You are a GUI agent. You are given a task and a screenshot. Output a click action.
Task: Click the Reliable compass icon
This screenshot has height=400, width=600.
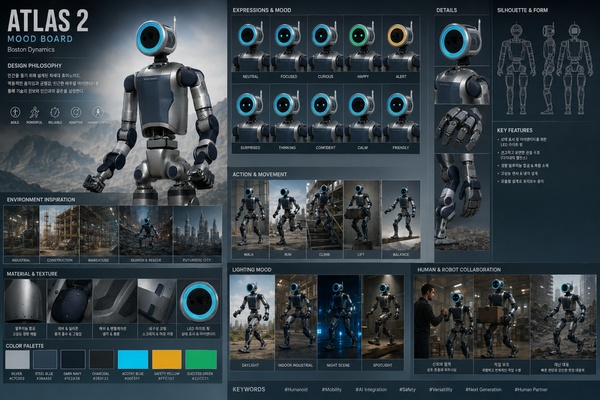(x=55, y=113)
